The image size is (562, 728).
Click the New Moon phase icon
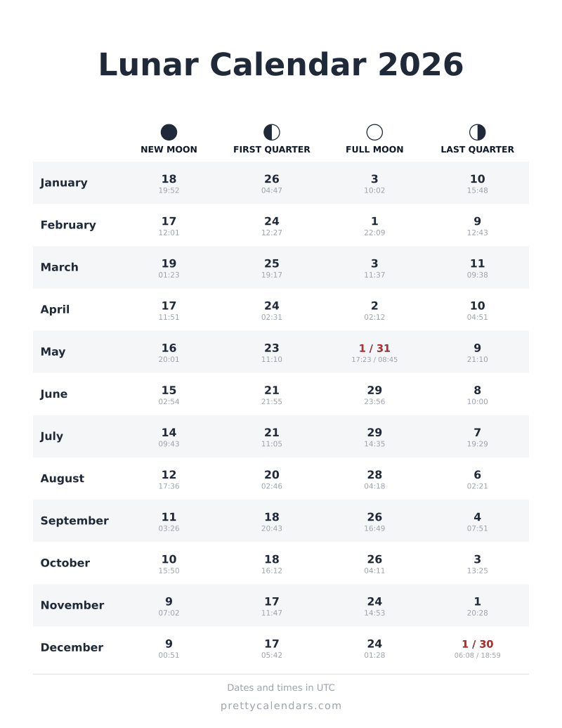(x=169, y=132)
